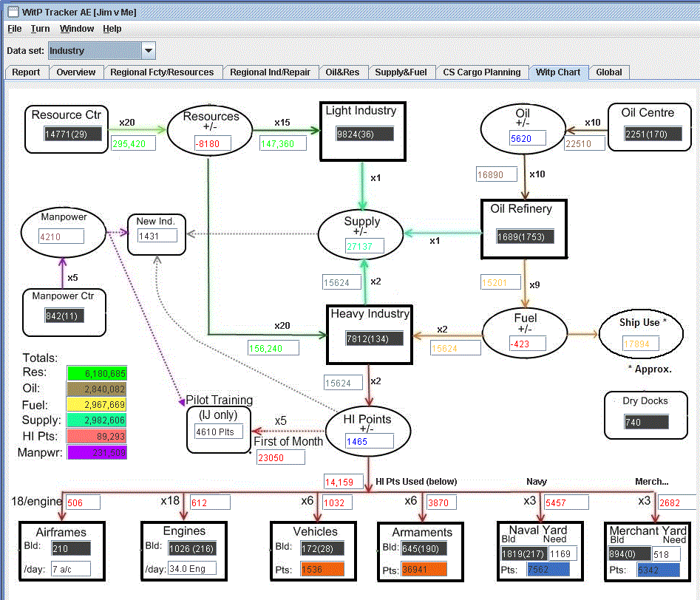Open the Data set dropdown arrow

149,50
